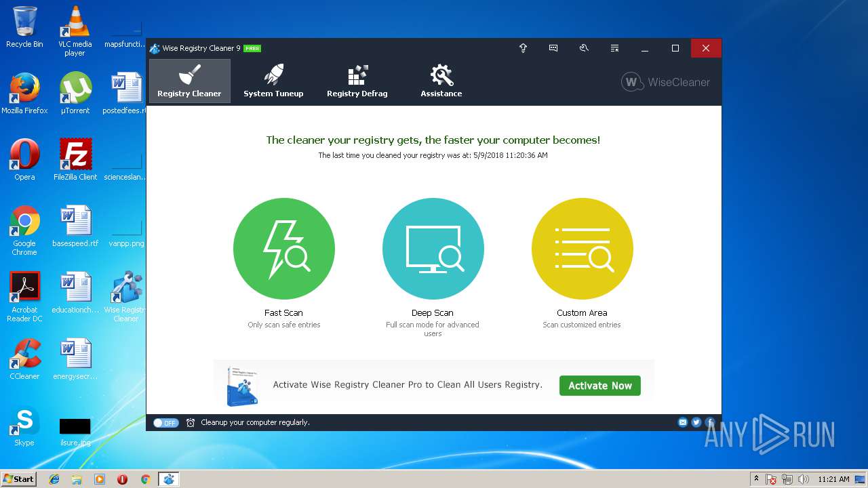Show hidden tray icons arrow
Screen dimensions: 868x488
coord(757,479)
